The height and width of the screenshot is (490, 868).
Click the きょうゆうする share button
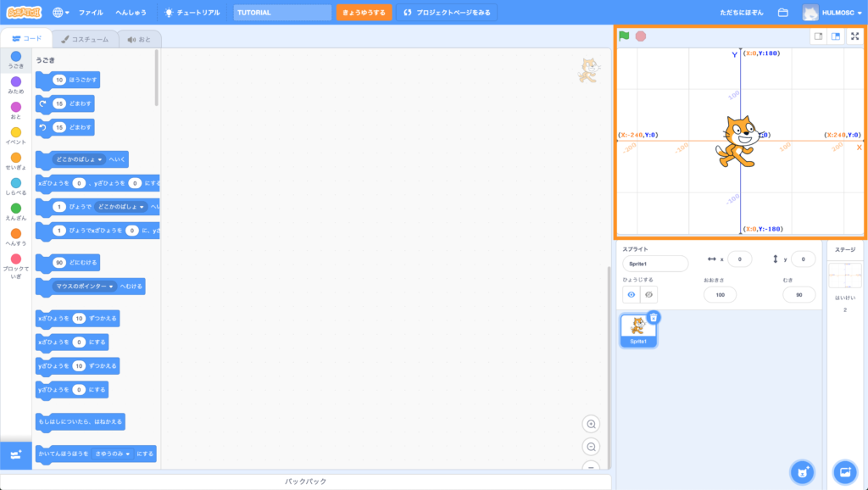coord(364,13)
